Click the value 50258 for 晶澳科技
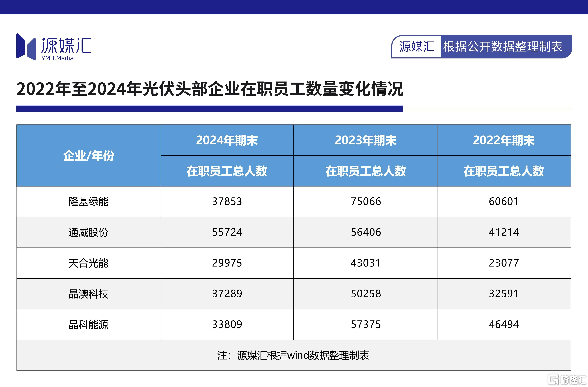Image resolution: width=588 pixels, height=387 pixels. [366, 294]
